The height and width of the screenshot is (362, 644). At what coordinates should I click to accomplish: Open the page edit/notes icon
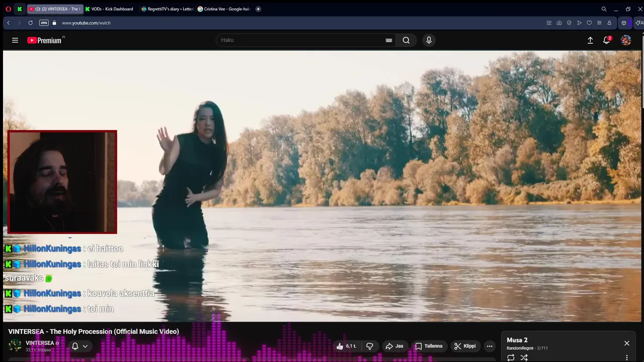coord(549,23)
